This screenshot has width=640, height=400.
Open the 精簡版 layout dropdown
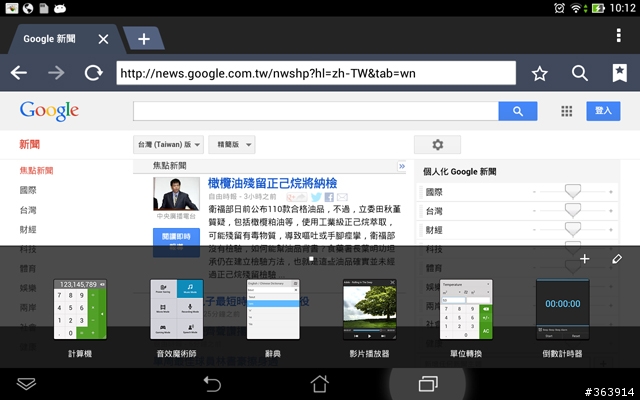[232, 144]
